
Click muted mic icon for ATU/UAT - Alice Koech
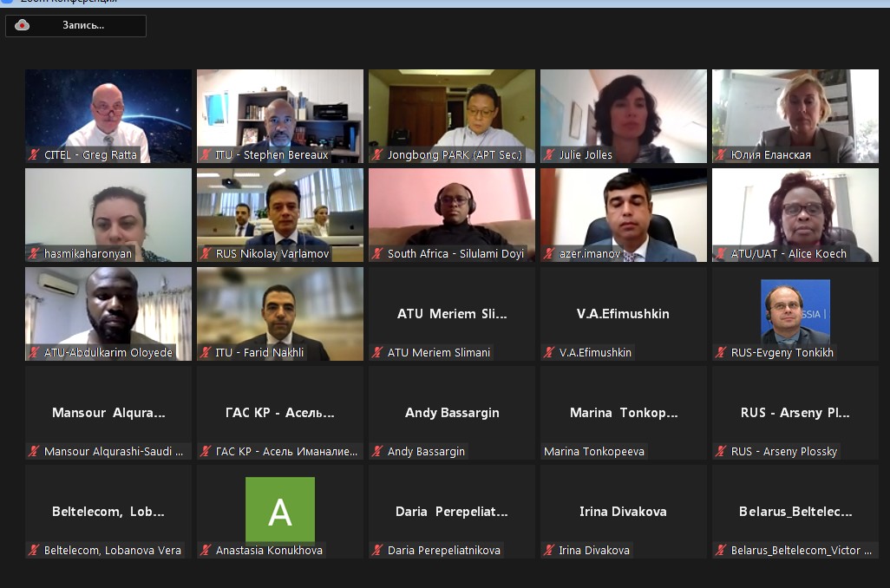721,254
